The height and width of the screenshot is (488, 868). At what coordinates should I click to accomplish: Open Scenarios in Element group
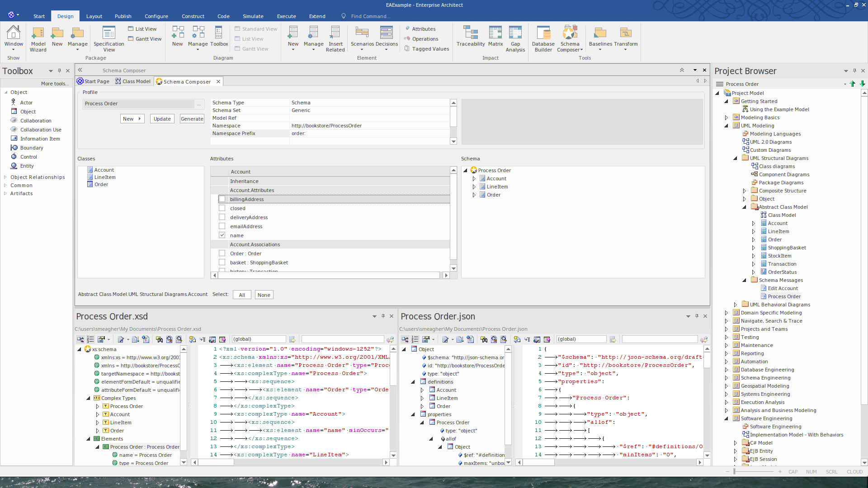click(x=362, y=36)
